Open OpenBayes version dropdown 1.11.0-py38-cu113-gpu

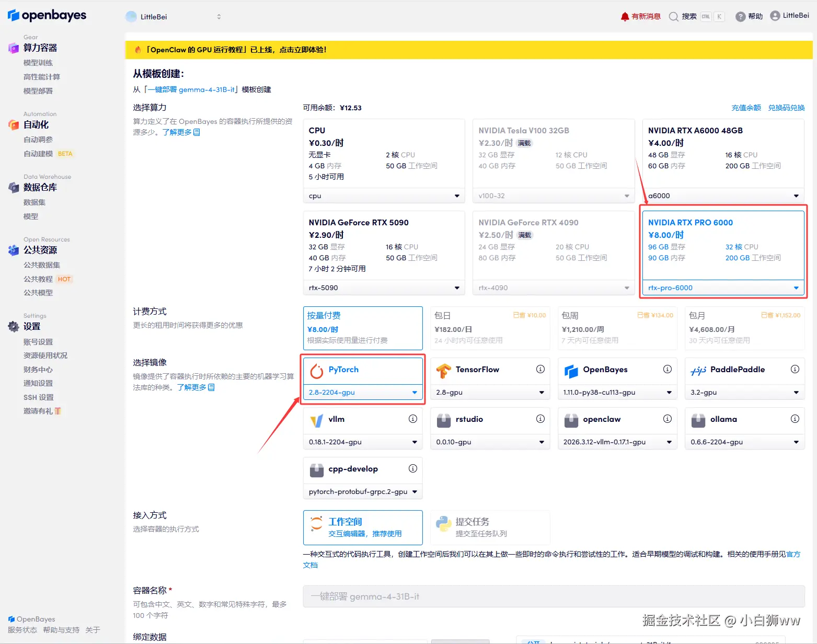tap(617, 393)
